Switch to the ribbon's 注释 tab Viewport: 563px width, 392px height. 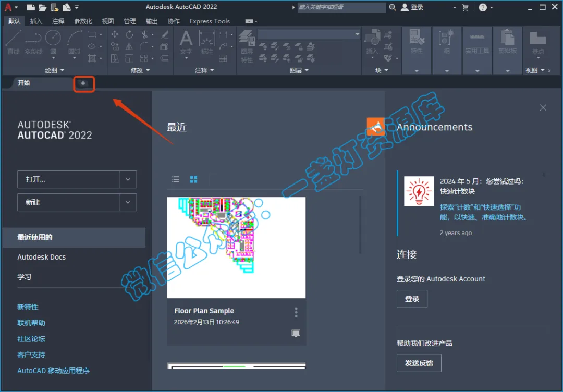pyautogui.click(x=58, y=21)
